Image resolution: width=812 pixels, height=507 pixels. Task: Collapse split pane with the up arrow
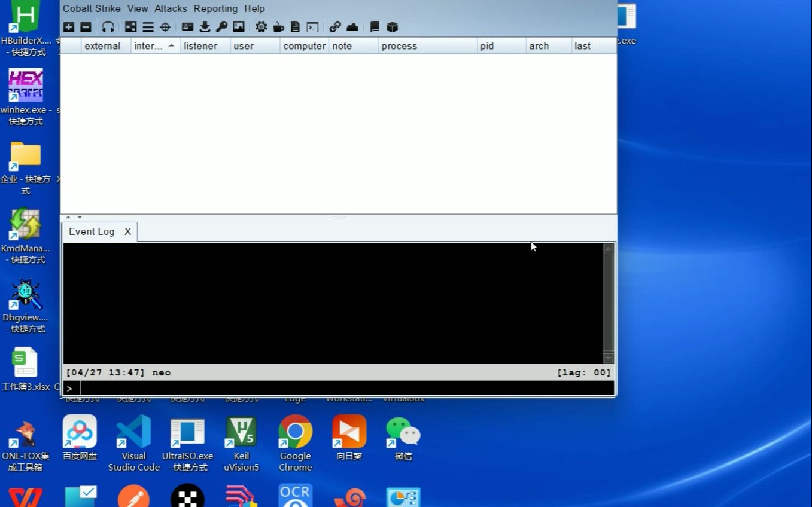click(68, 217)
